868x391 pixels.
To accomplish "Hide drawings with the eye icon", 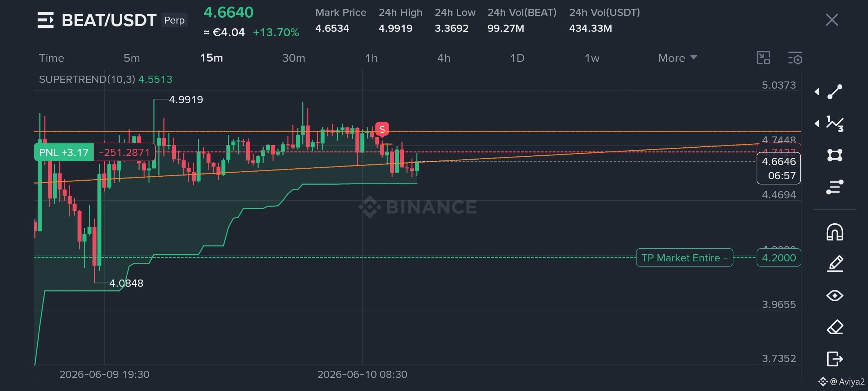I will 835,296.
